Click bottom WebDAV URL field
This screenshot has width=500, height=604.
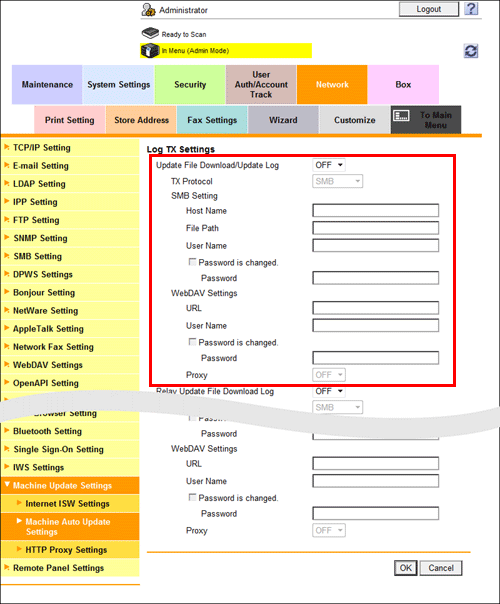click(x=376, y=463)
